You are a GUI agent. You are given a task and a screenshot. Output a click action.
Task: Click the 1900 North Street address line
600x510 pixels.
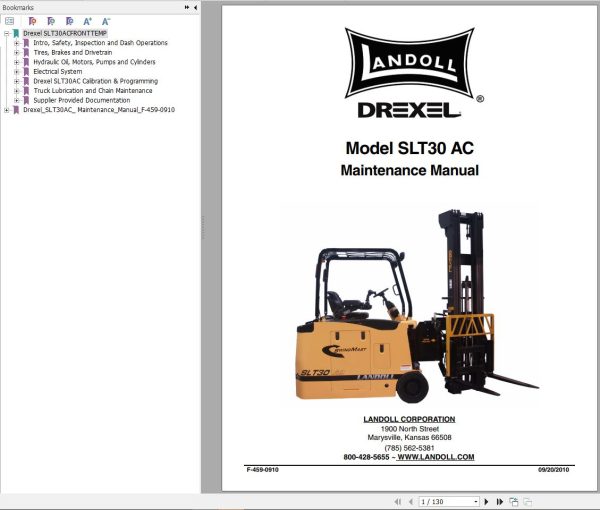409,429
